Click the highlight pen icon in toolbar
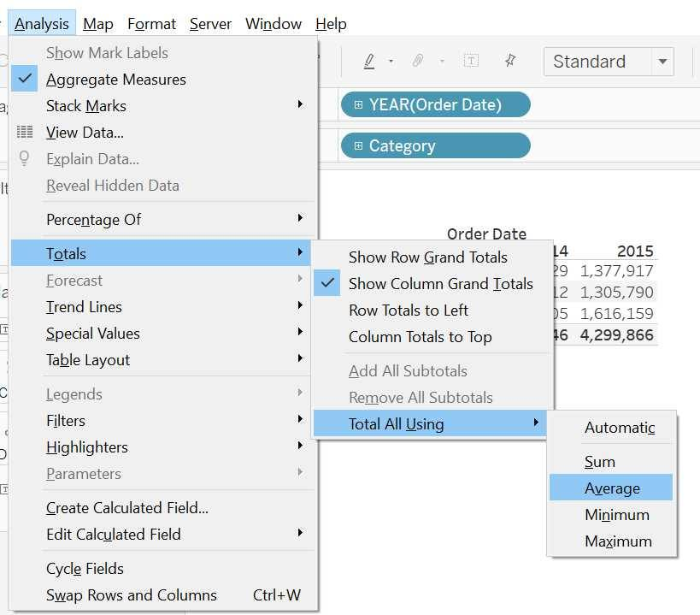 coord(369,61)
